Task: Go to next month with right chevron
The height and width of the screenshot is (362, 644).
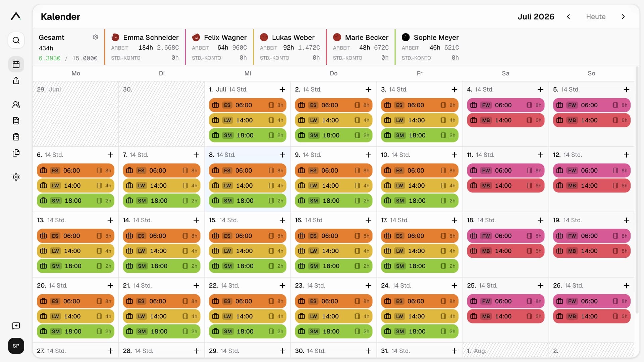Action: (x=623, y=17)
